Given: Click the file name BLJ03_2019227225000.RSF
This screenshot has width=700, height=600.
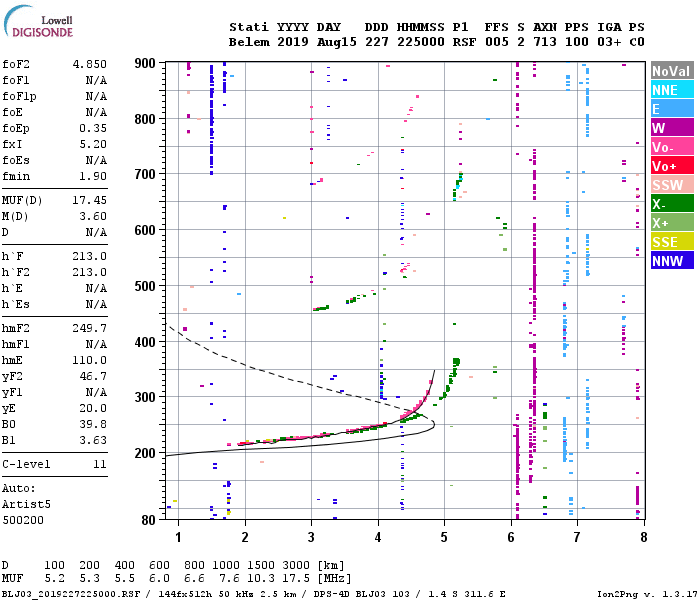Looking at the screenshot, I should [x=71, y=594].
